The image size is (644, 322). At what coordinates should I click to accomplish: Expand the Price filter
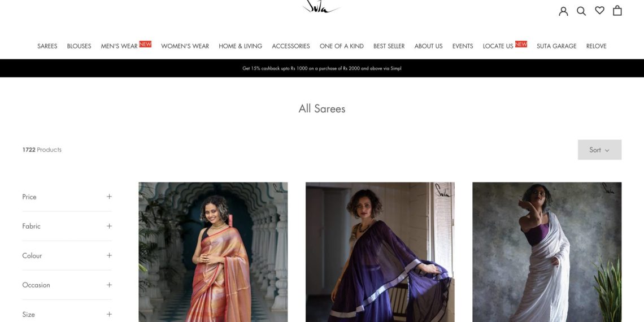point(67,197)
